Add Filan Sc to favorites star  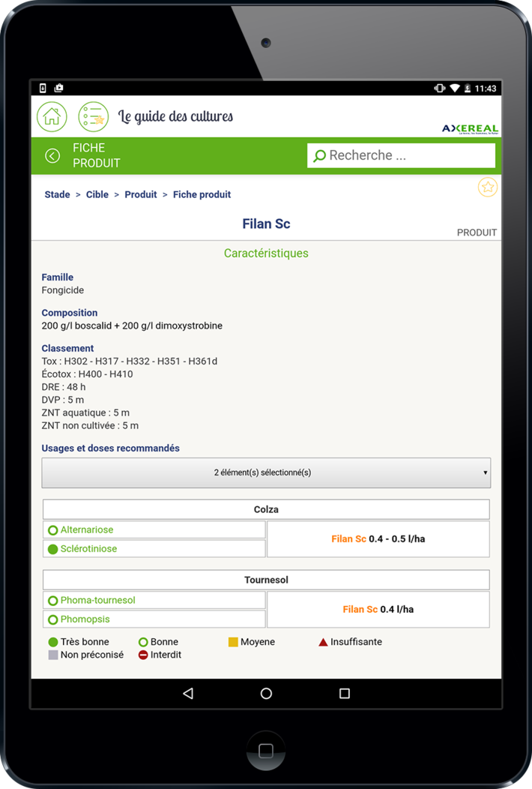(x=487, y=187)
